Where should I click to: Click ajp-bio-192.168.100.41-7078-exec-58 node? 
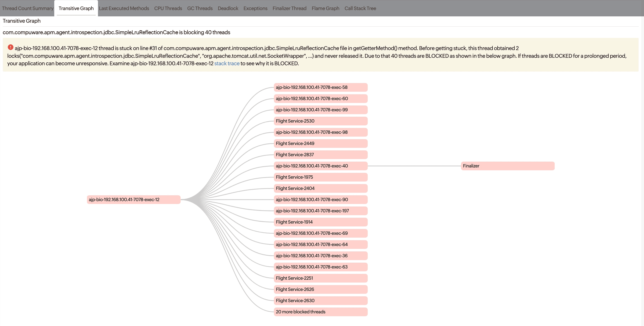(x=320, y=87)
